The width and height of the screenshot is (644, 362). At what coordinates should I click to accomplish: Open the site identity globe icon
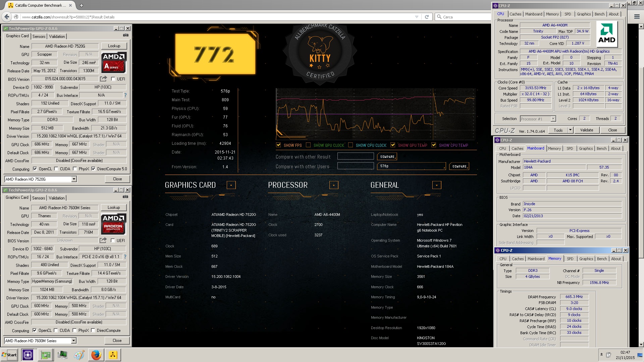[x=16, y=17]
